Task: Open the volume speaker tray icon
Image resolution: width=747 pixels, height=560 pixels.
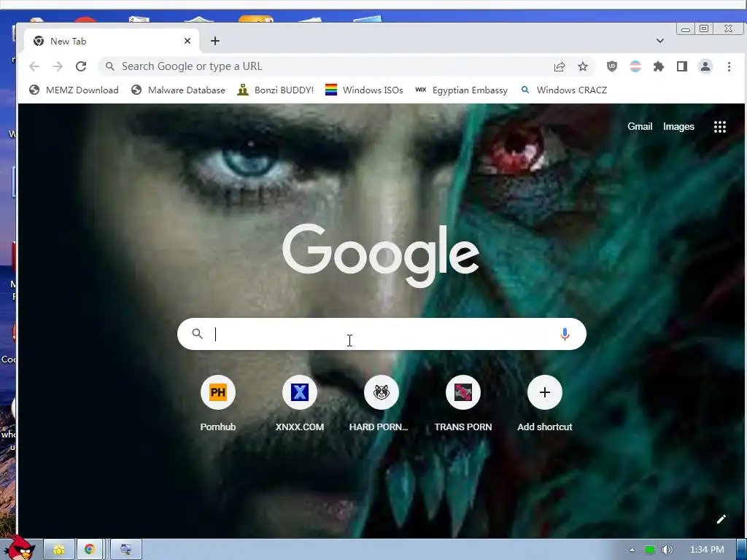Action: [x=667, y=550]
